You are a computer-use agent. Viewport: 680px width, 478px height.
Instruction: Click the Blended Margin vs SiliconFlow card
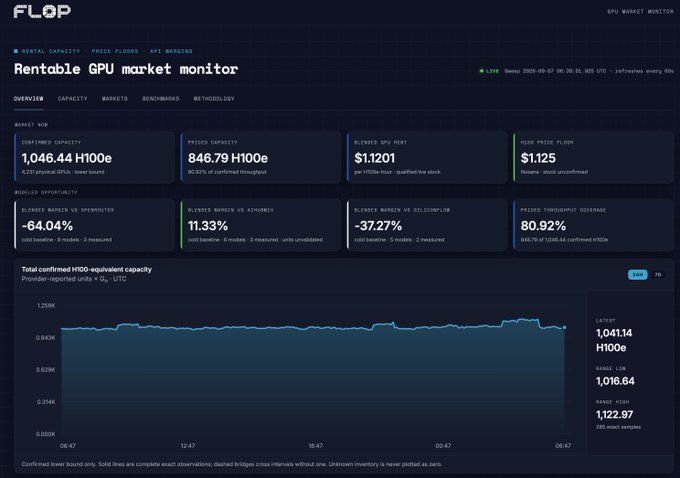click(x=427, y=225)
